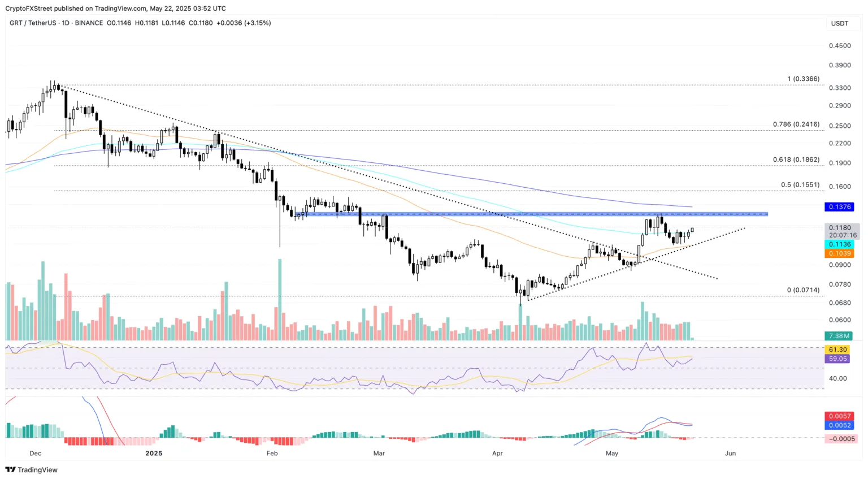Viewport: 868px width, 479px height.
Task: Click the red 0.0057 MACD signal tag
Action: [x=839, y=416]
